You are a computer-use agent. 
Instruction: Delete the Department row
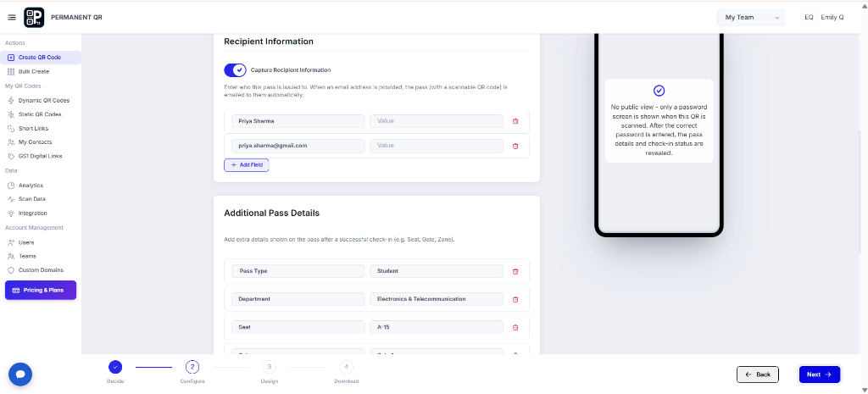tap(515, 299)
